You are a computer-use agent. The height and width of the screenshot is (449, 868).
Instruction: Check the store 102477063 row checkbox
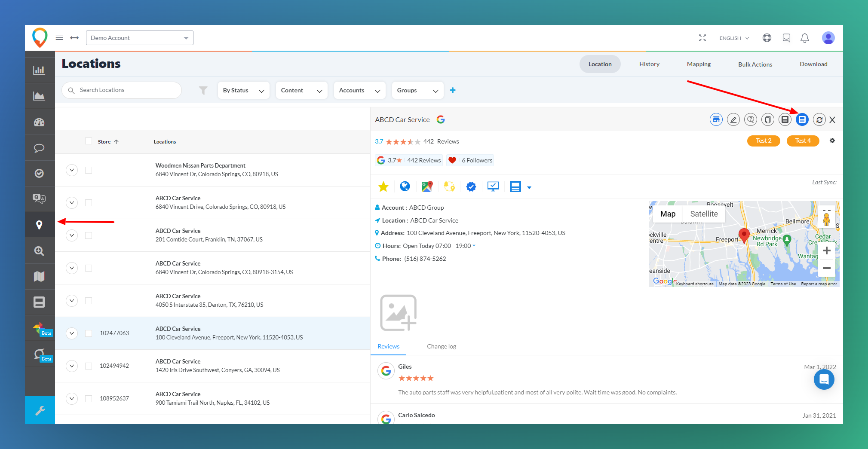pyautogui.click(x=89, y=333)
